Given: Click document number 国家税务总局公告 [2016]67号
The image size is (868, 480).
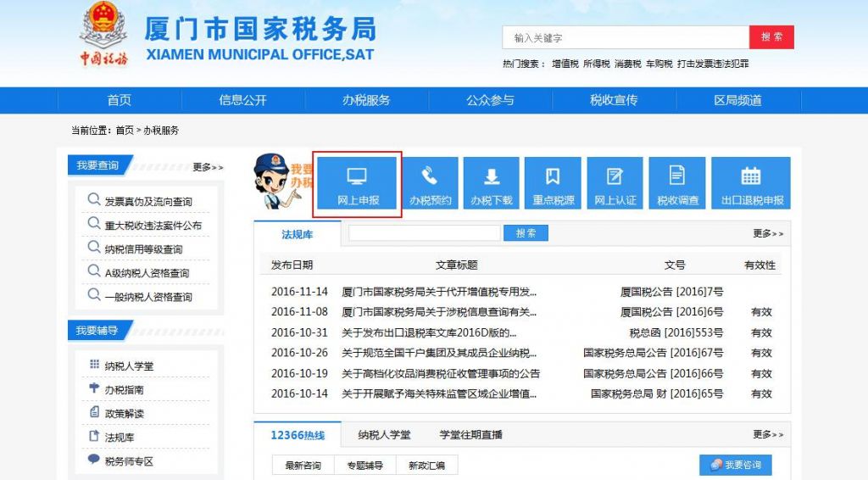Looking at the screenshot, I should pos(654,353).
